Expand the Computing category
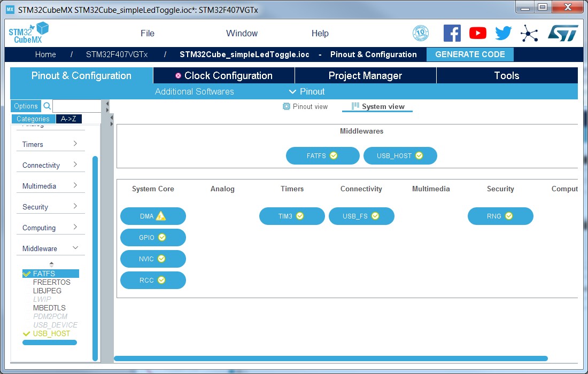Screen dimensions: 588x374 click(x=75, y=227)
